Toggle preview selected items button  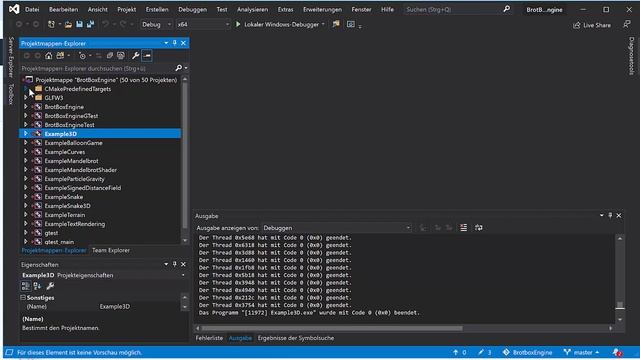(147, 56)
